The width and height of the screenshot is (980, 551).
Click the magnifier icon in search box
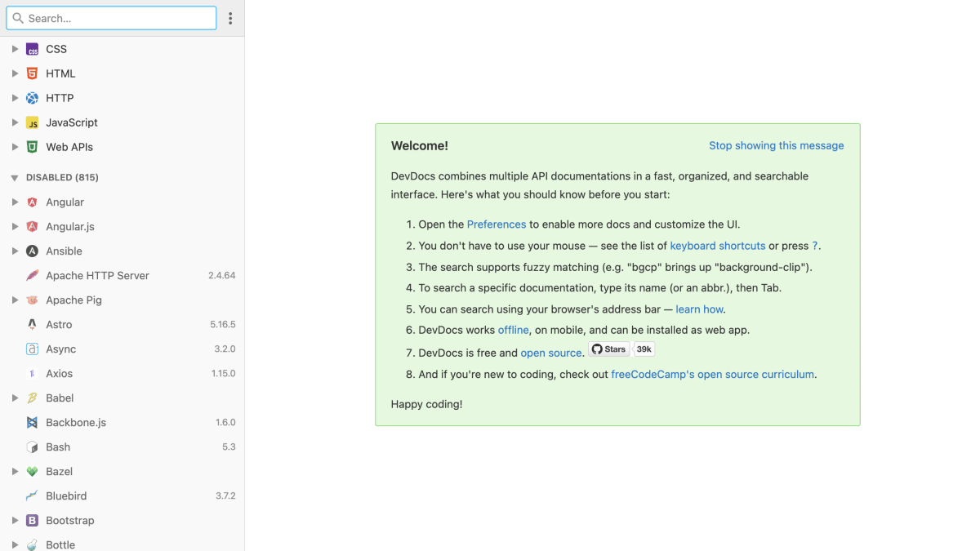coord(18,18)
